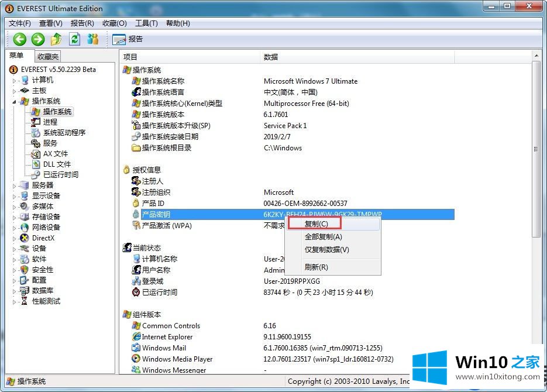547x392 pixels.
Task: Select the Common Controls row
Action: 171,326
